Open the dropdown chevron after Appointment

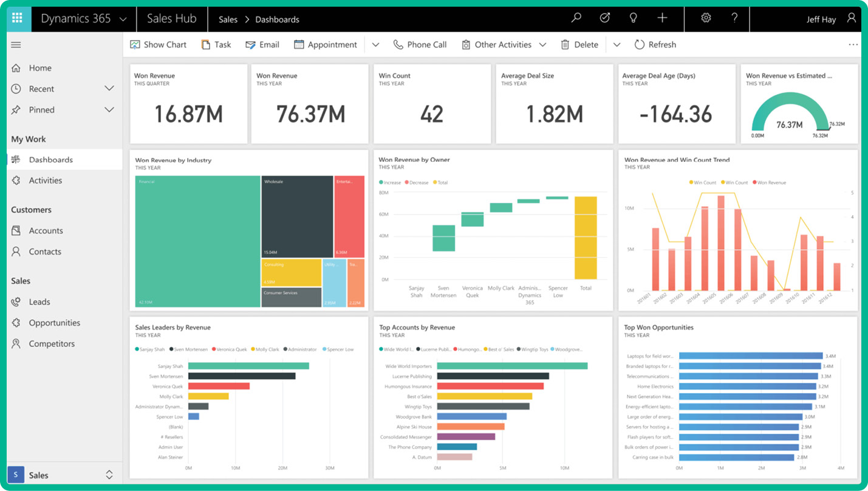pyautogui.click(x=375, y=44)
